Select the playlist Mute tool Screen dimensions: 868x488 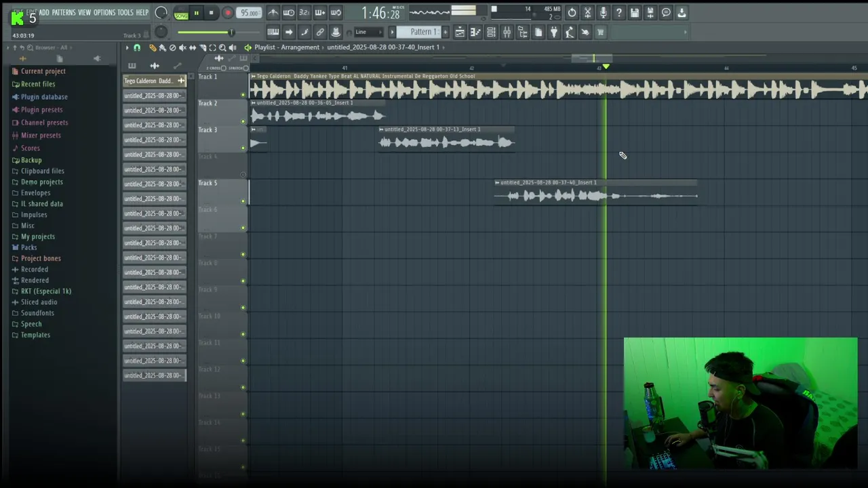(x=182, y=47)
